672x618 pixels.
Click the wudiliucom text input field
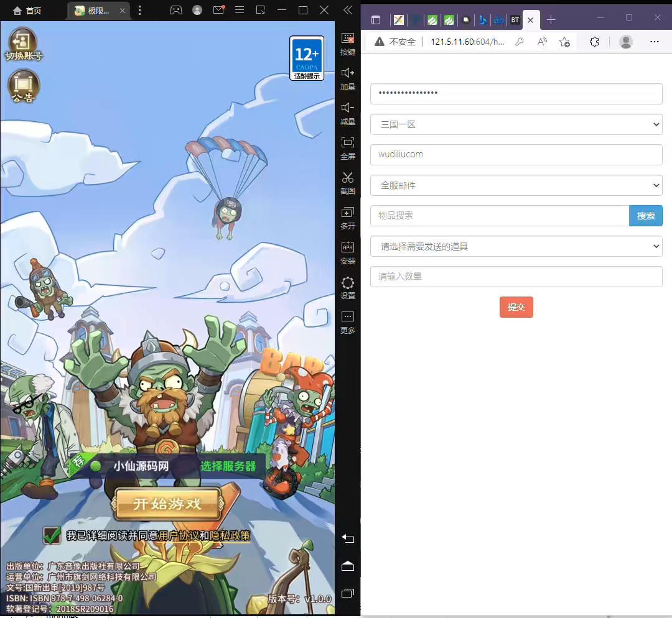[x=516, y=155]
